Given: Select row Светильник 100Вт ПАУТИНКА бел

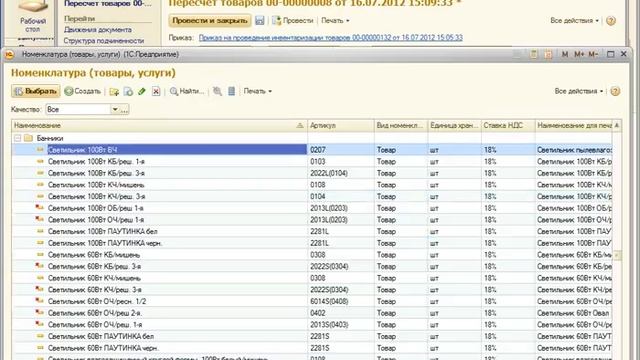Looking at the screenshot, I should pyautogui.click(x=312, y=231).
